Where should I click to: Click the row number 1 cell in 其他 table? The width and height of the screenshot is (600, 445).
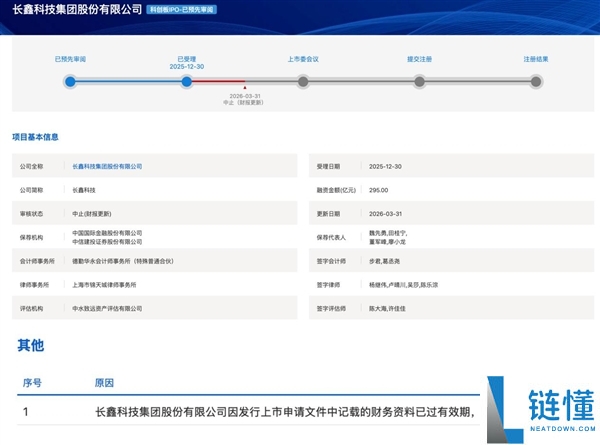tap(26, 412)
